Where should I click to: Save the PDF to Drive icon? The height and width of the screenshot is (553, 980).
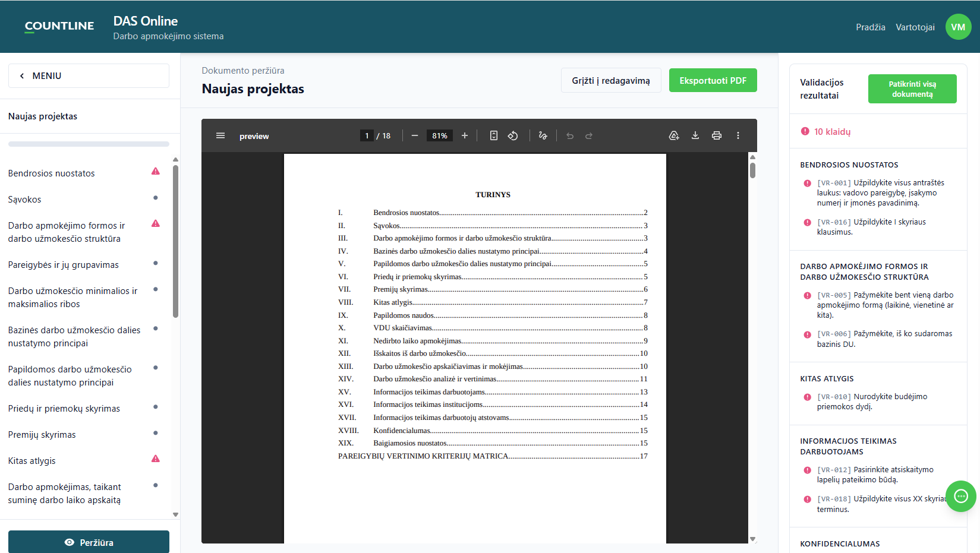pos(674,135)
